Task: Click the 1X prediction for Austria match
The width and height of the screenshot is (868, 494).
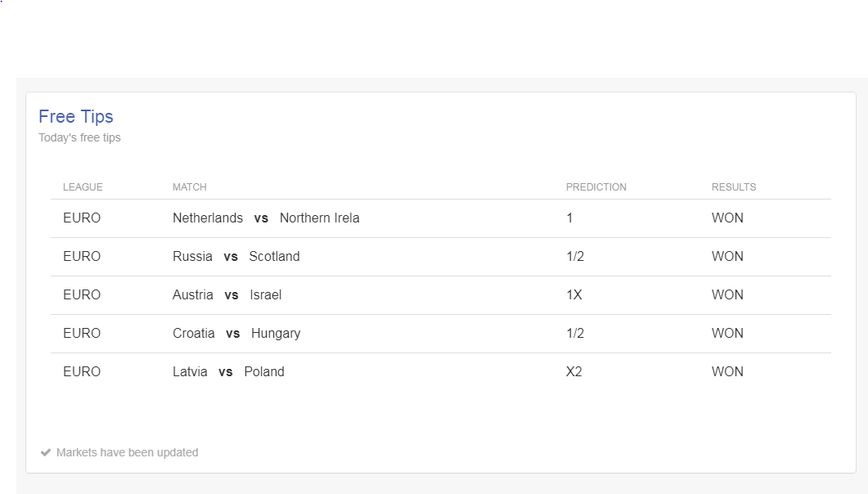Action: point(574,295)
